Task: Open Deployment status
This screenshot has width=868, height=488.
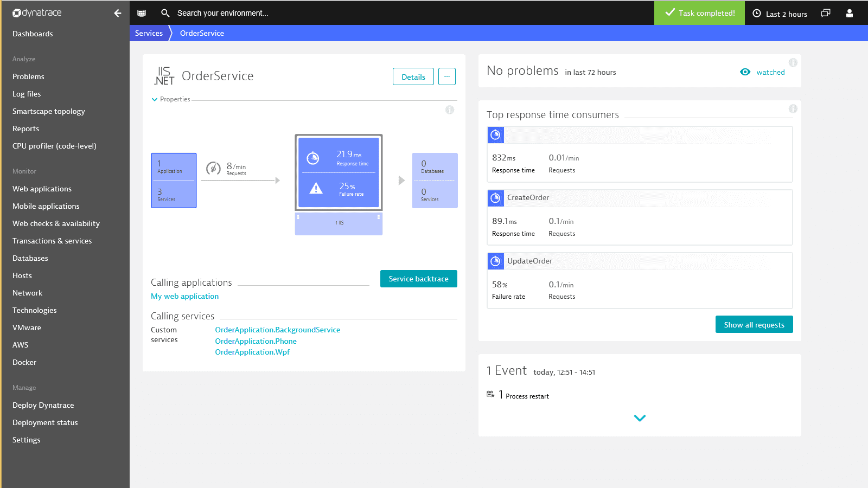Action: [45, 422]
